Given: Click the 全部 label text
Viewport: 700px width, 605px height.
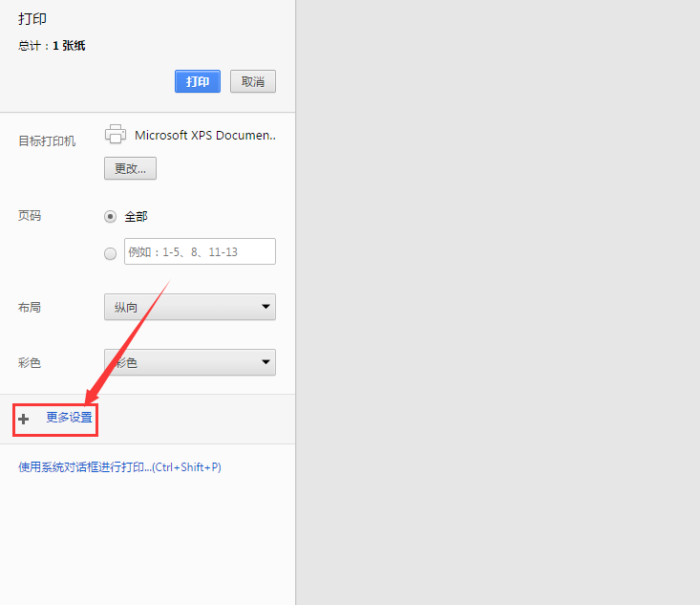Looking at the screenshot, I should coord(136,217).
